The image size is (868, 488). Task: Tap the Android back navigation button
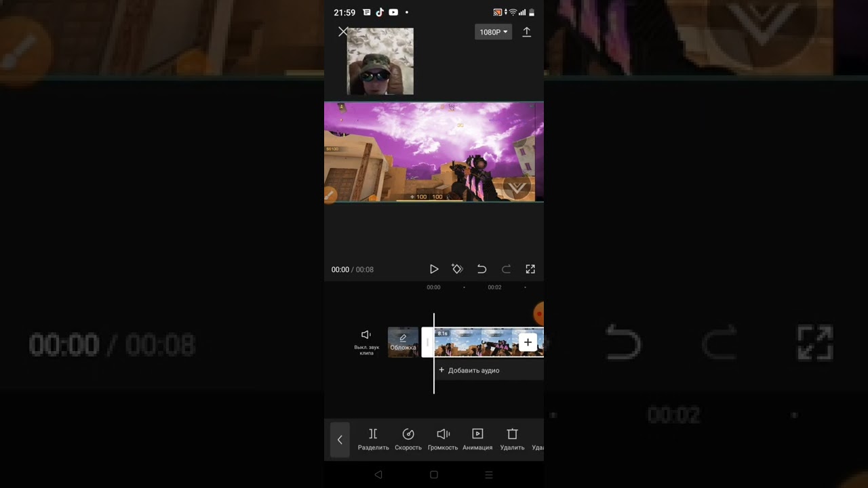coord(378,474)
